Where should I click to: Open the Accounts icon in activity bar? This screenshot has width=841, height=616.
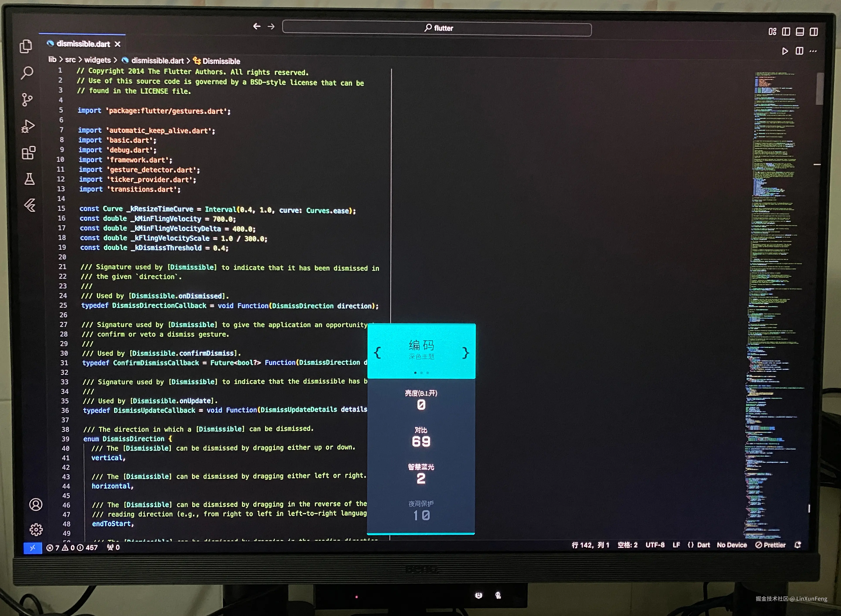pyautogui.click(x=36, y=505)
